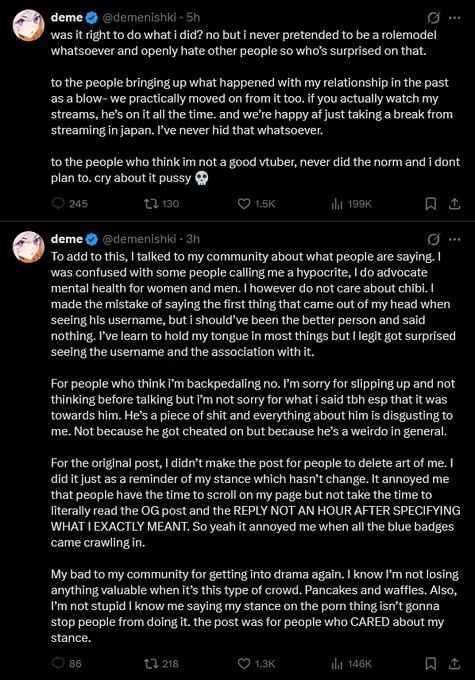Open the Grok icon on first post
Viewport: 475px width, 680px height.
point(433,18)
